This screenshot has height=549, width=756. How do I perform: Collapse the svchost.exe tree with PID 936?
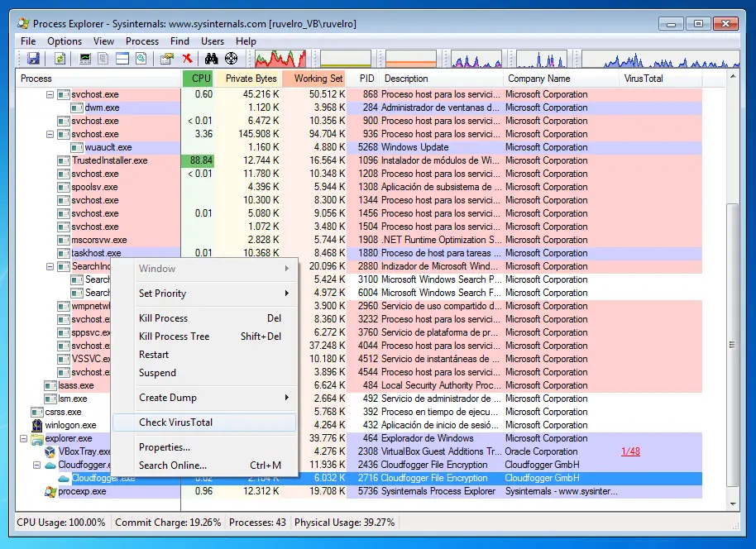(50, 134)
